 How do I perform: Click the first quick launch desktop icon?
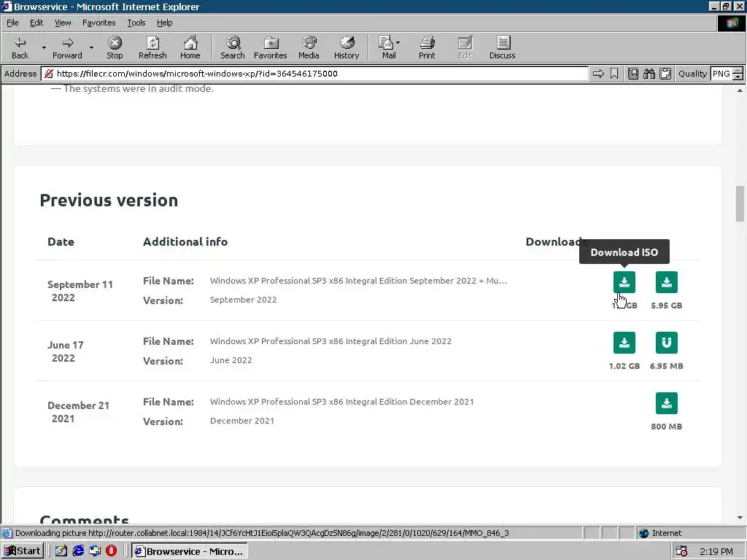(x=61, y=551)
